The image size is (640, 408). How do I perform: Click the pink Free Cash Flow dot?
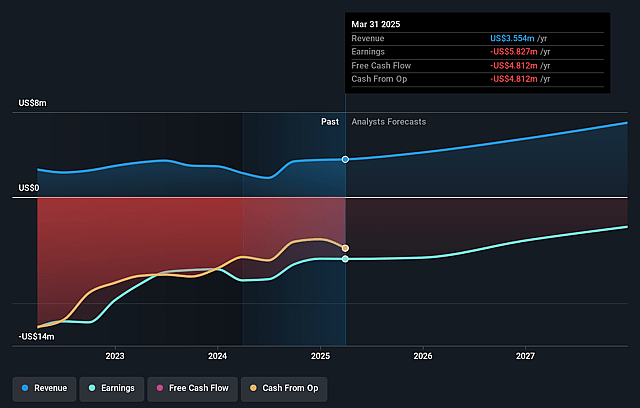[160, 388]
